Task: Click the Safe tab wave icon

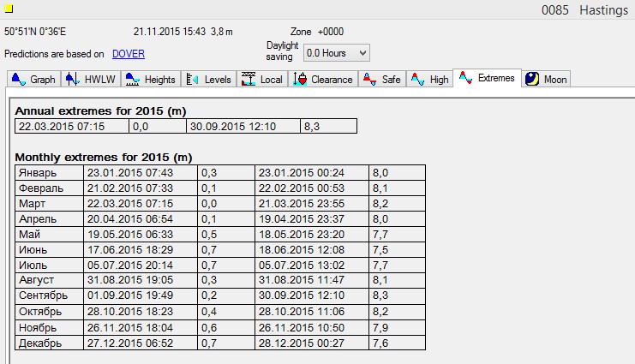Action: 369,79
